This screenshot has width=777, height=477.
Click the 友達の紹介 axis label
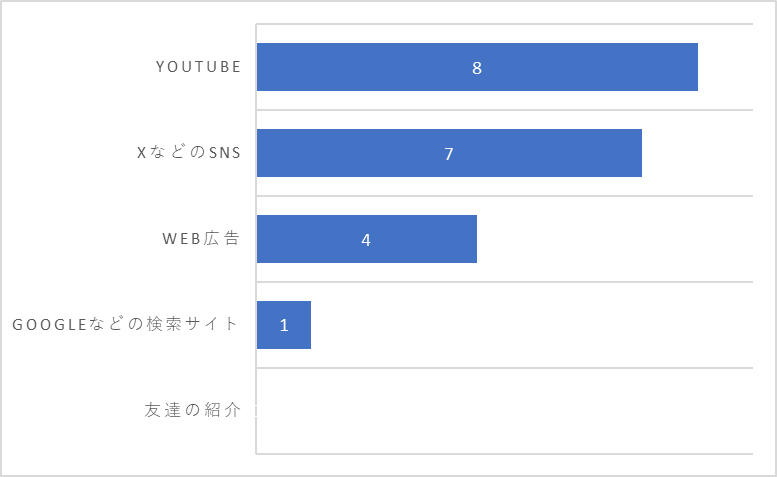click(193, 410)
